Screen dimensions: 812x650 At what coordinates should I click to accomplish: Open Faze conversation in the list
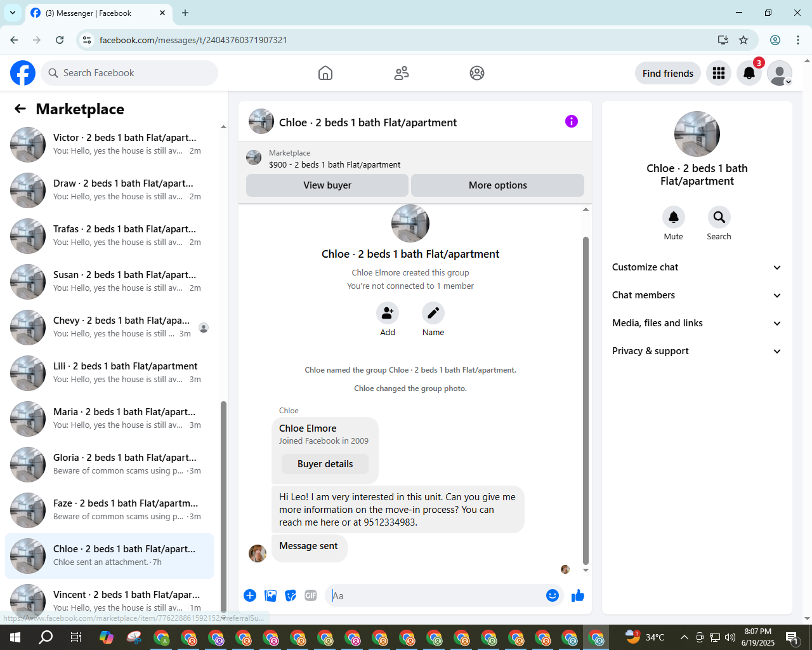[x=109, y=510]
